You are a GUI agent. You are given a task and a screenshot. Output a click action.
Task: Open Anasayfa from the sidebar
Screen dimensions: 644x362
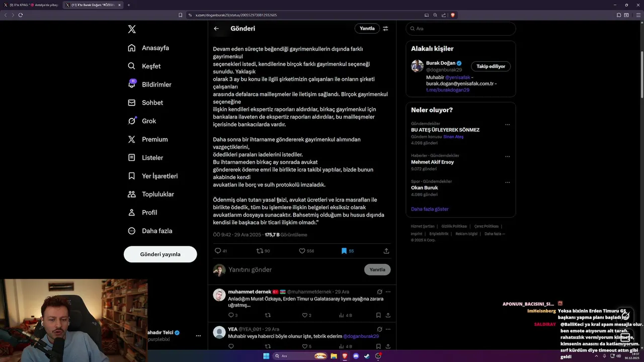click(148, 48)
